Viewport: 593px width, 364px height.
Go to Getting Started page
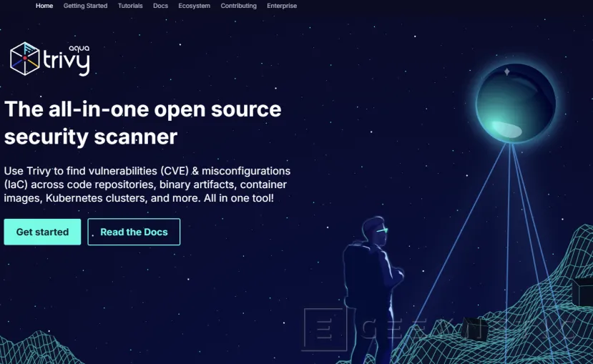pos(85,6)
